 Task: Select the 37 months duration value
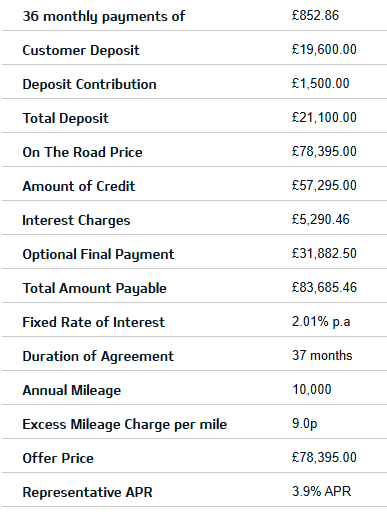(x=322, y=355)
